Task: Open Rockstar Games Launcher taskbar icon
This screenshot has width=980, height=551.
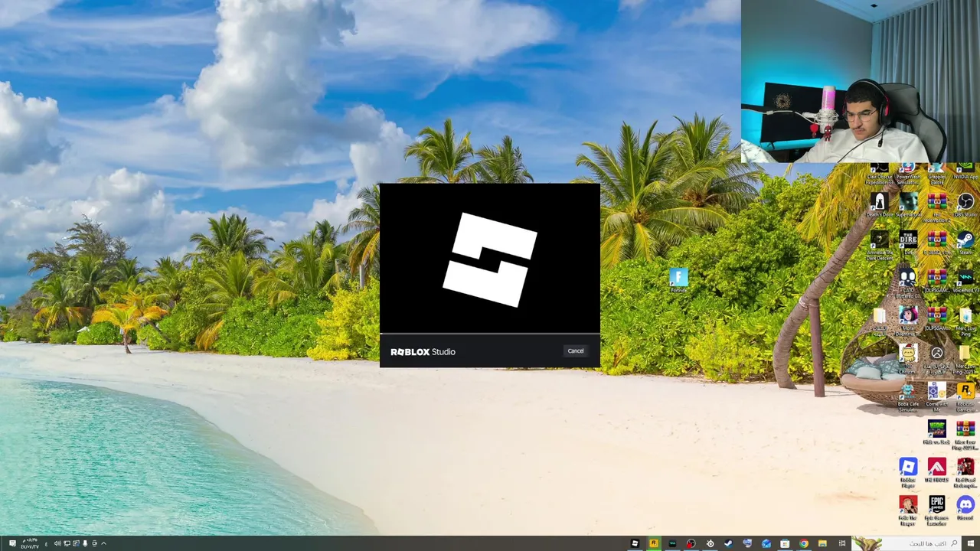Action: [x=654, y=543]
